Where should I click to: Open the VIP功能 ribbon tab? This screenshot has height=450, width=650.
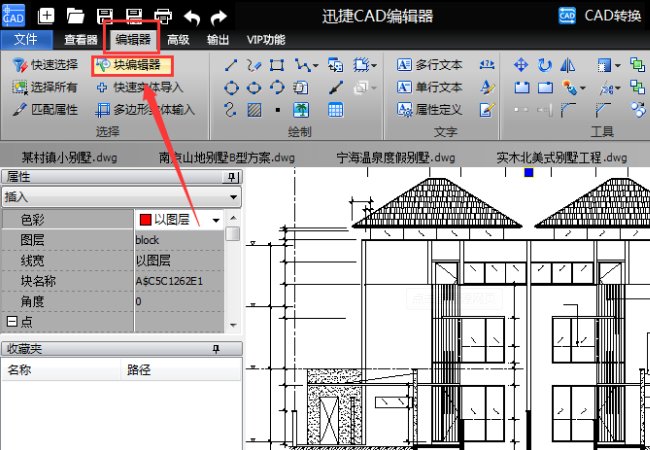[x=266, y=39]
